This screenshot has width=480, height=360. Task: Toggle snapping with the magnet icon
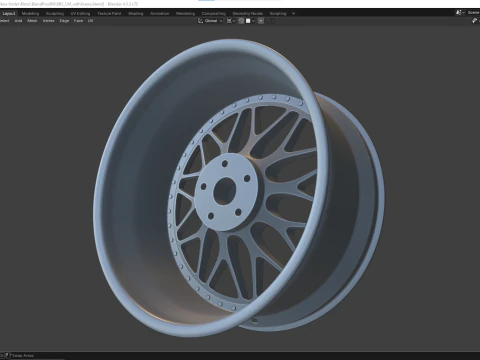pyautogui.click(x=241, y=21)
